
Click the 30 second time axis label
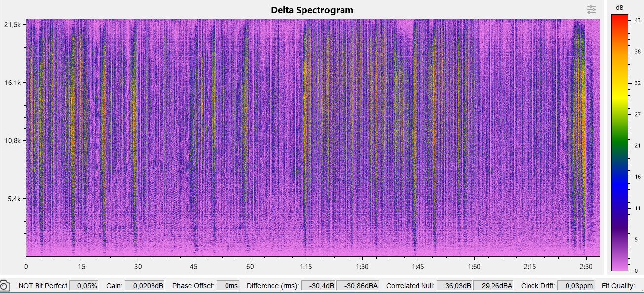(138, 266)
